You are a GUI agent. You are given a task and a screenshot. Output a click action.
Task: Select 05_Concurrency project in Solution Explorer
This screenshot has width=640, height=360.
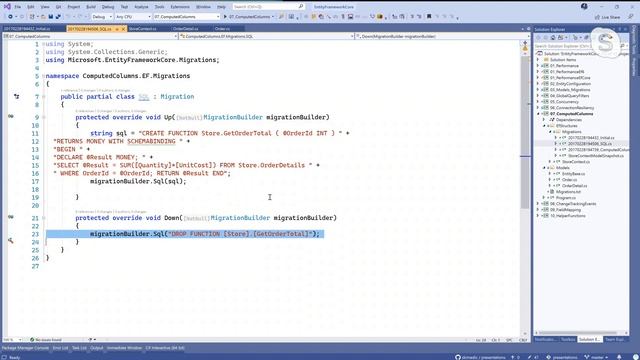point(564,102)
